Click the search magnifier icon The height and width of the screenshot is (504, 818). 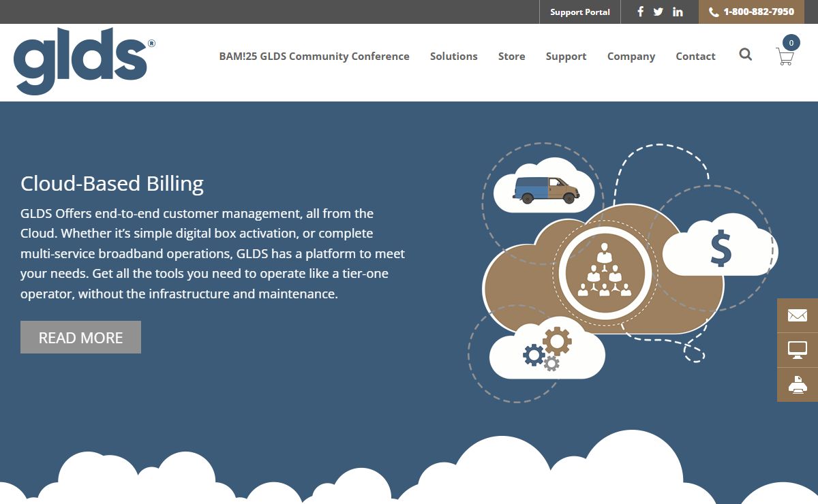coord(746,54)
